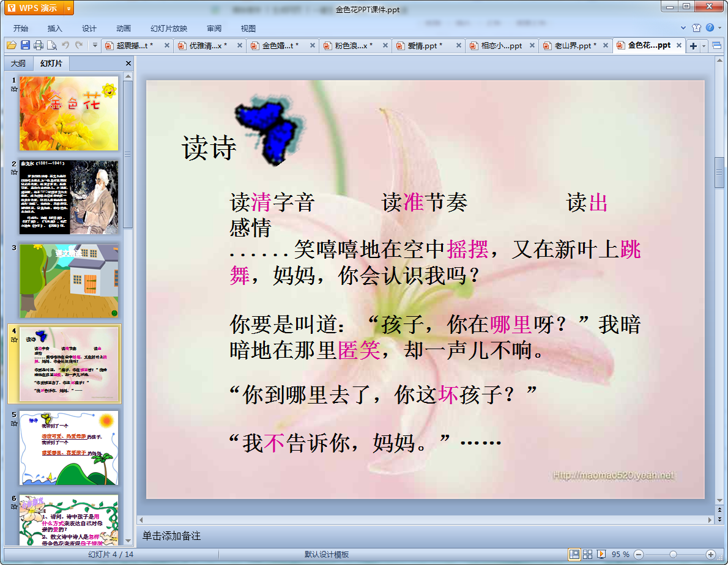Select slide 6 vine border thumbnail
This screenshot has height=565, width=728.
tap(69, 520)
